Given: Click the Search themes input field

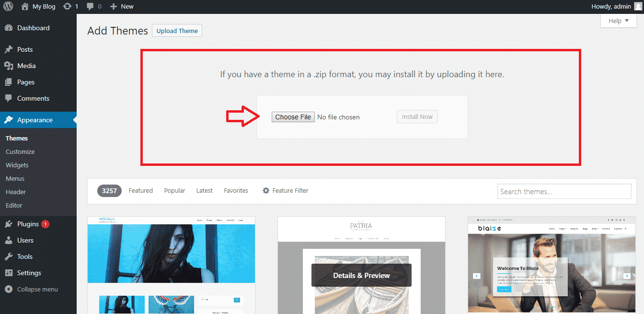Looking at the screenshot, I should point(564,191).
